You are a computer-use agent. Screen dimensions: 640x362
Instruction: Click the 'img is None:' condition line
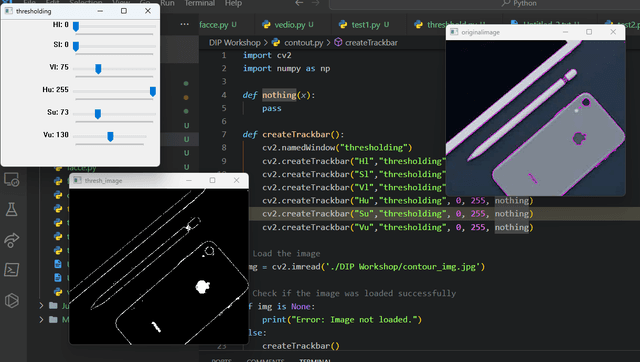282,306
